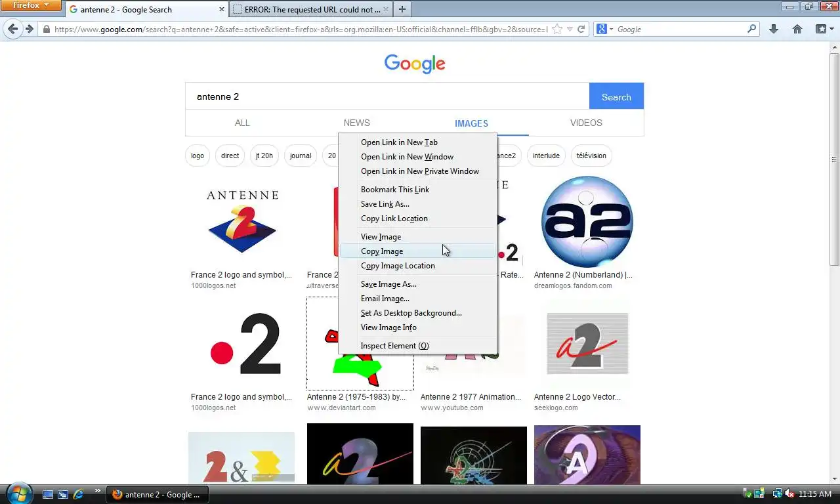The image size is (840, 504).
Task: Reload the current page
Action: (x=581, y=29)
